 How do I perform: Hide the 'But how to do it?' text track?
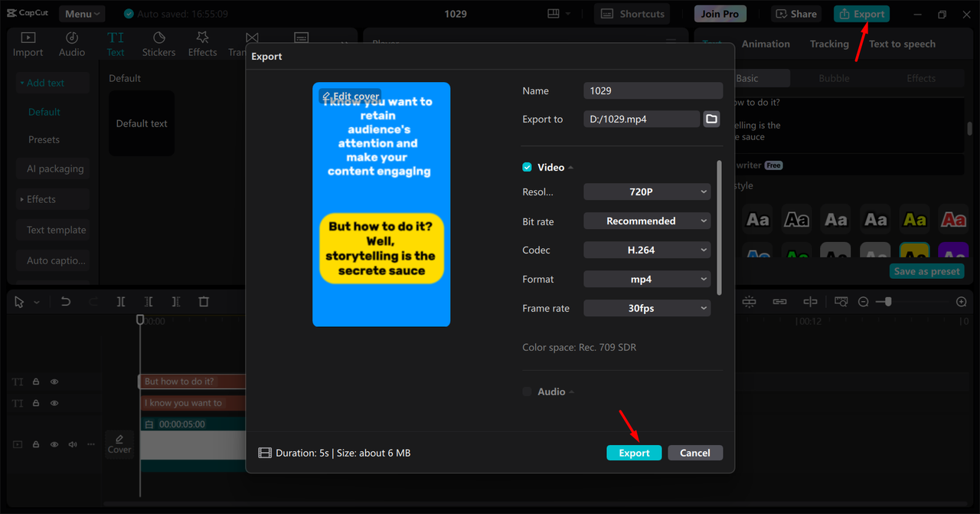coord(54,381)
